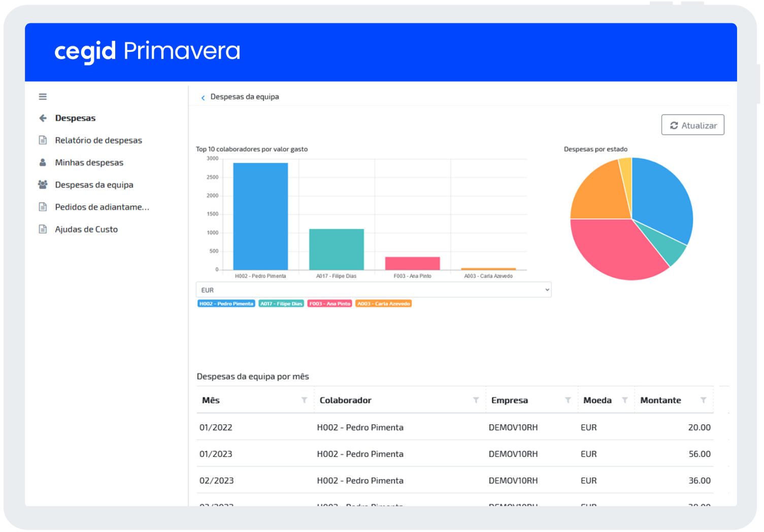764x532 pixels.
Task: Toggle A003 - Carla Azevedo legend tag
Action: pos(383,304)
